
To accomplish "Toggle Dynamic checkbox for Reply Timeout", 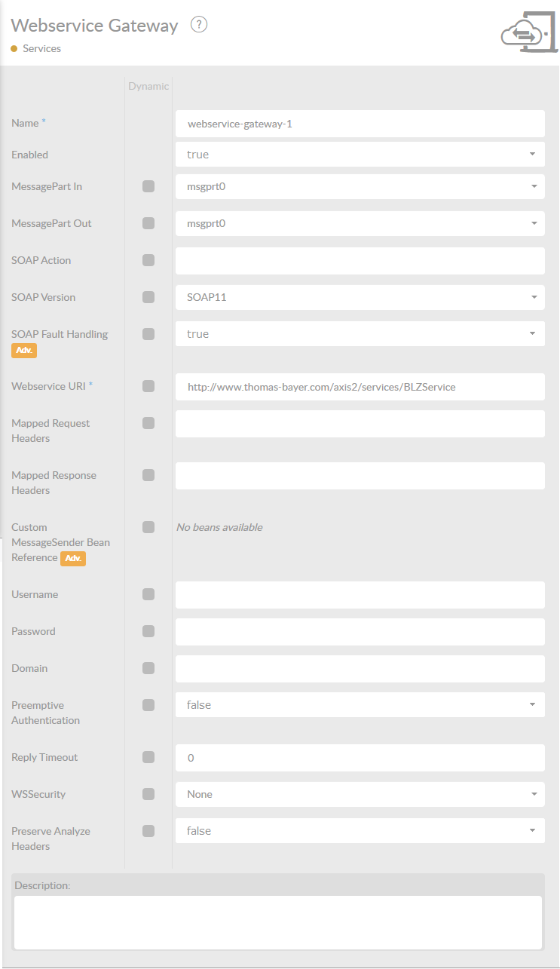I will tap(148, 757).
